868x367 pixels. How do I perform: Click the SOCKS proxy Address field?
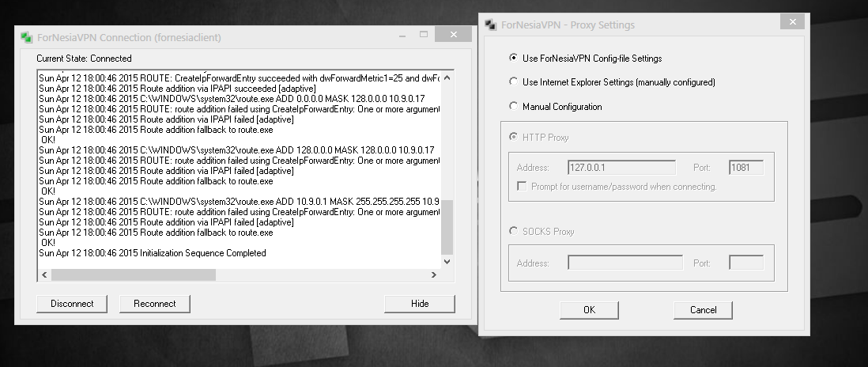[x=625, y=263]
